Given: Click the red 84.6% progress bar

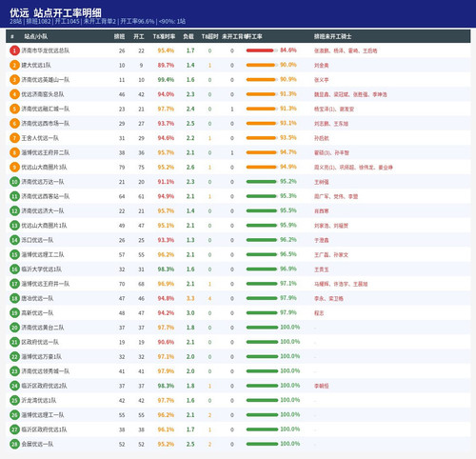Looking at the screenshot, I should pyautogui.click(x=262, y=50).
